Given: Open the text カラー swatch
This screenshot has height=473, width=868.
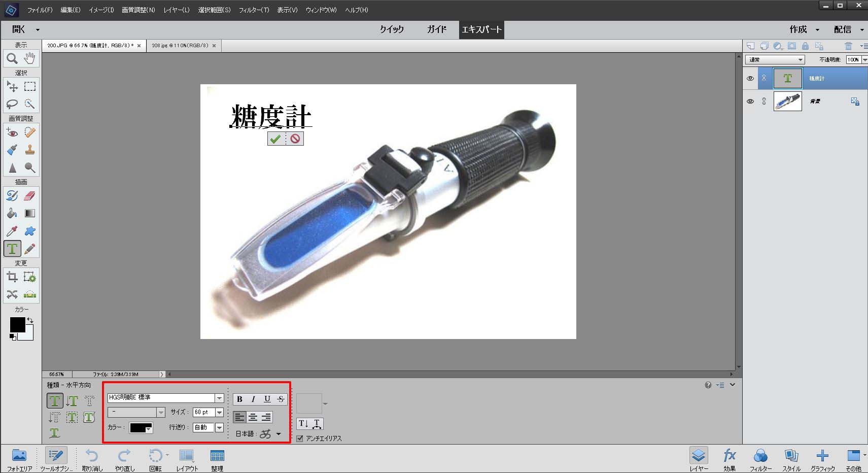Looking at the screenshot, I should pos(141,428).
